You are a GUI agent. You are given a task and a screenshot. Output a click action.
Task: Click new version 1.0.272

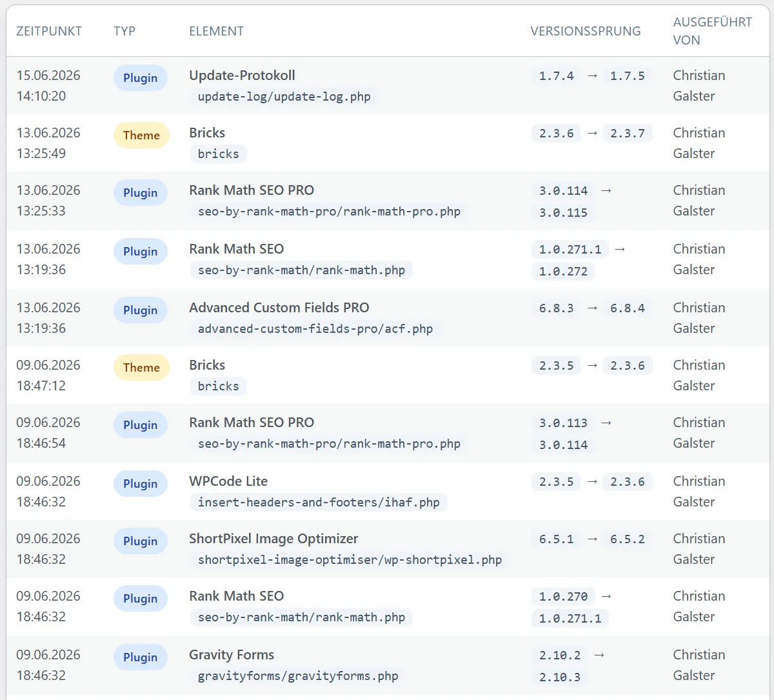click(x=563, y=272)
